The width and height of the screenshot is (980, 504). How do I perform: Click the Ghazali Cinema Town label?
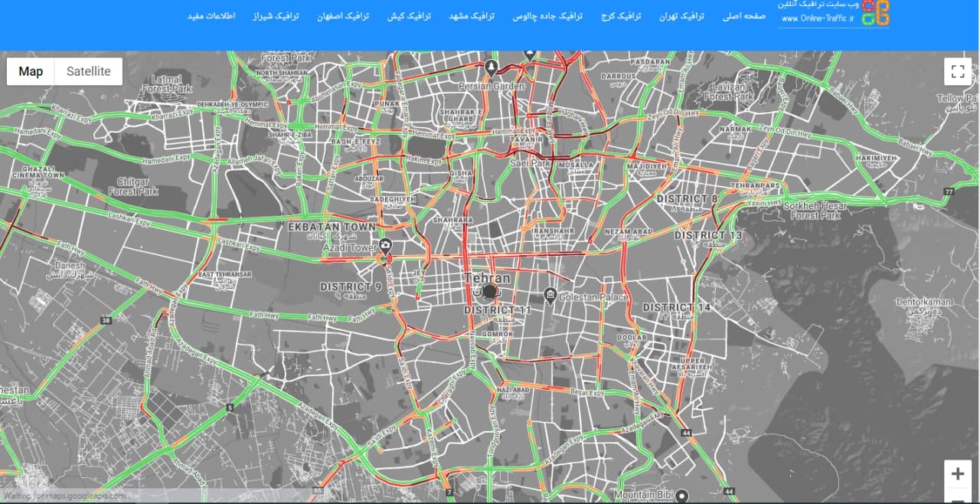(38, 172)
